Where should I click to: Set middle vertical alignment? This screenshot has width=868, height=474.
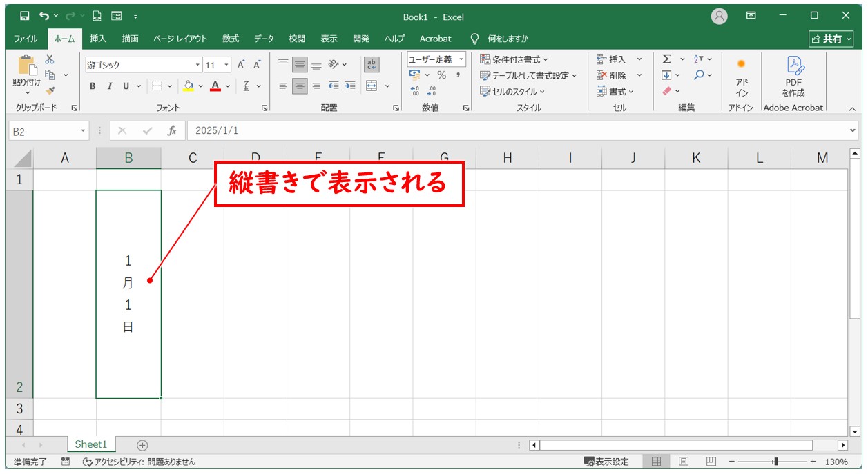[x=300, y=65]
